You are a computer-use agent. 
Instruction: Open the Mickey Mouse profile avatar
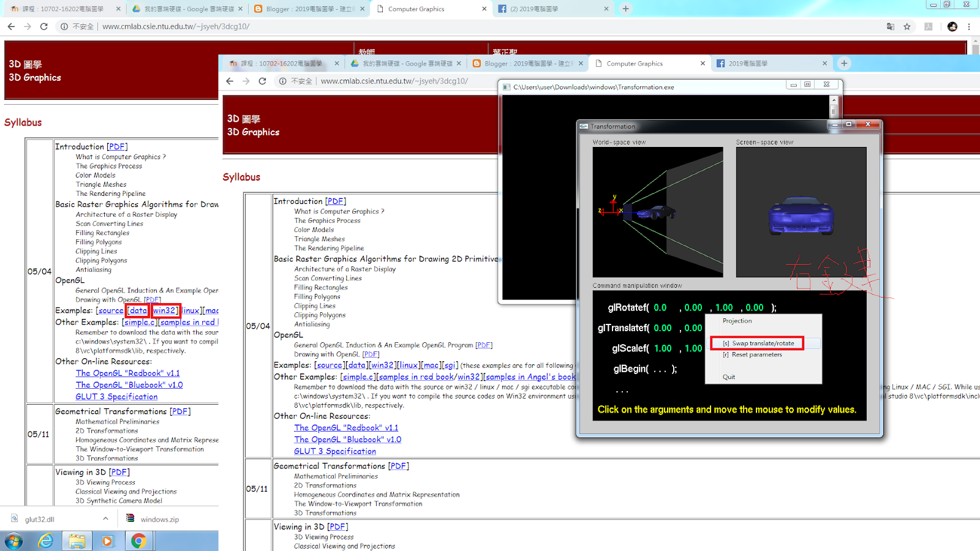[x=952, y=26]
